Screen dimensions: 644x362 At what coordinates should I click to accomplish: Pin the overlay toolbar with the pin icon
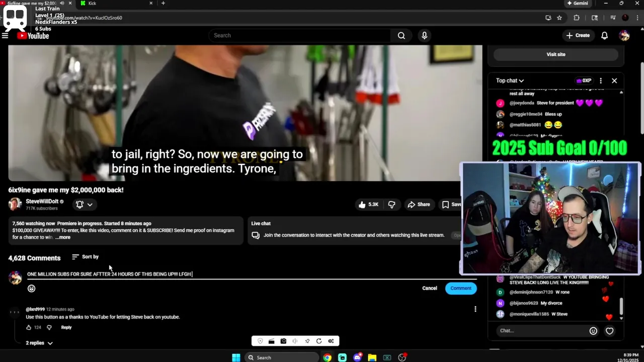pyautogui.click(x=307, y=341)
